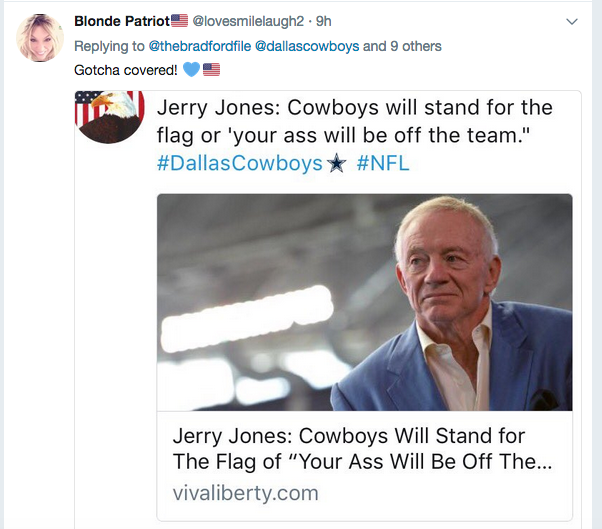Open the quoted tweet text about Jerry Jones
The height and width of the screenshot is (529, 602).
pyautogui.click(x=354, y=121)
